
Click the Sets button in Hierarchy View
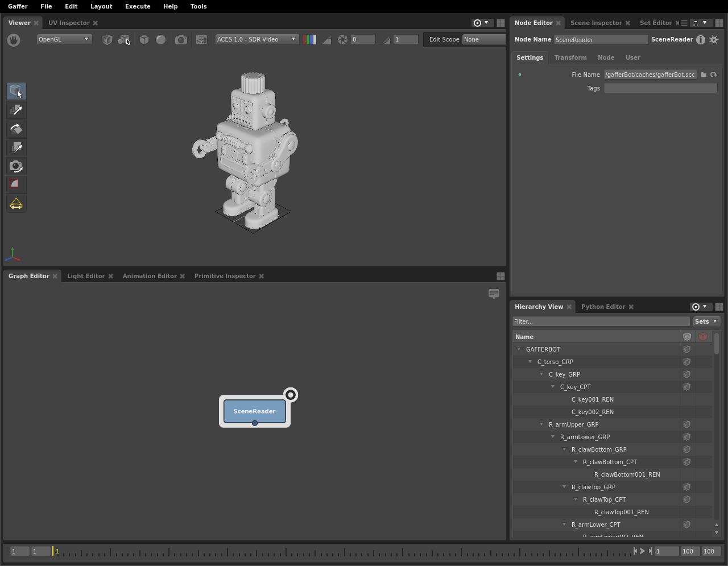[706, 321]
